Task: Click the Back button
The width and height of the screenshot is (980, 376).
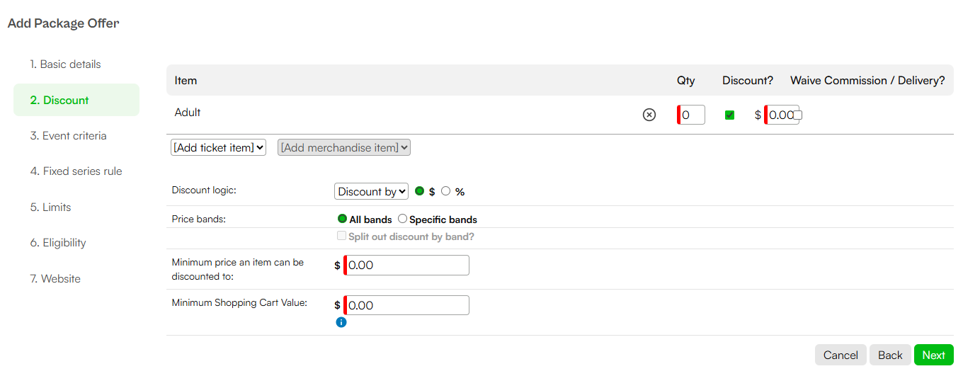Action: point(890,355)
